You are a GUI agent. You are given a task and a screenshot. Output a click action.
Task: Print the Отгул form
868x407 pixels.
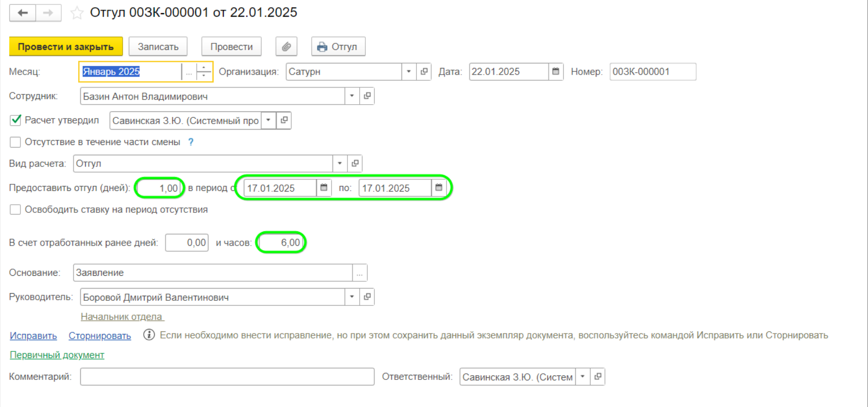coord(338,46)
